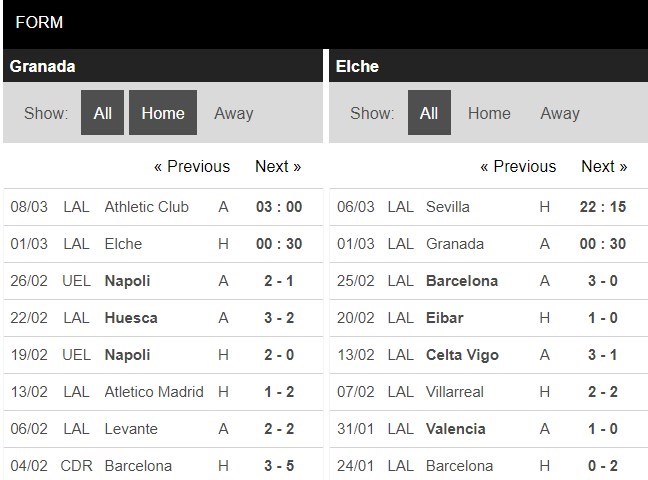This screenshot has width=648, height=480.
Task: Show all Elche matches
Action: point(429,113)
